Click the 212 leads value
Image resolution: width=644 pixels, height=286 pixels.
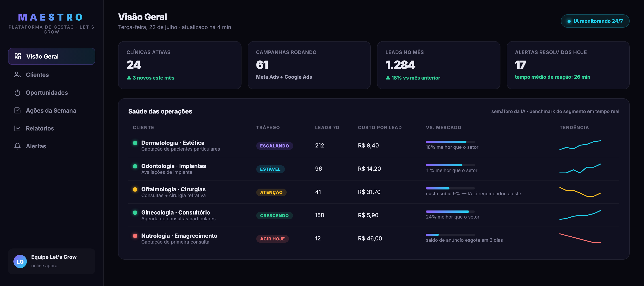point(320,146)
